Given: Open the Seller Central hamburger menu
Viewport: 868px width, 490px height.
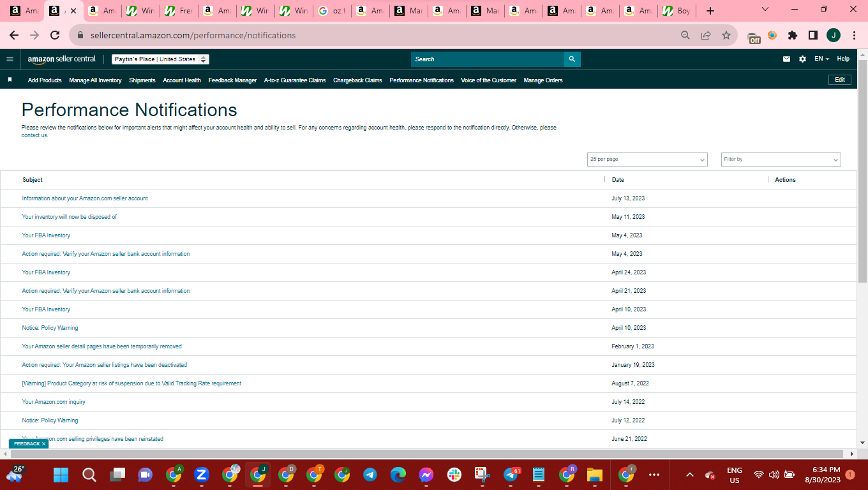Looking at the screenshot, I should click(10, 59).
